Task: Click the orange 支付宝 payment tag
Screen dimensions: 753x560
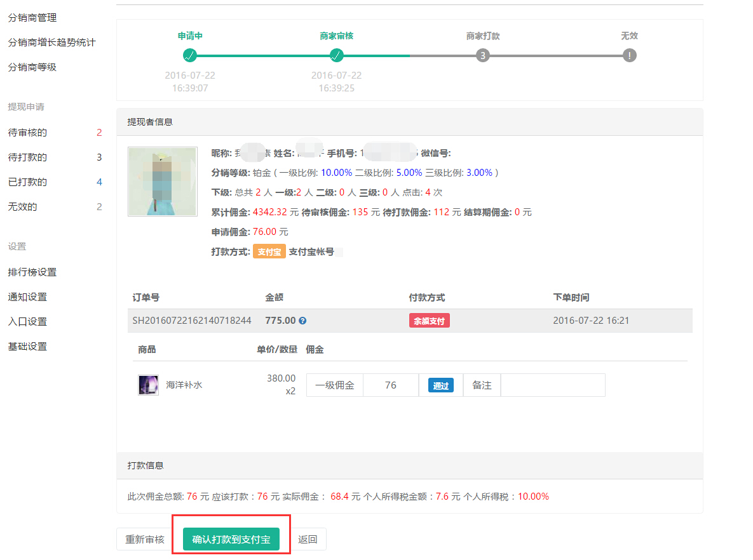Action: (x=269, y=251)
